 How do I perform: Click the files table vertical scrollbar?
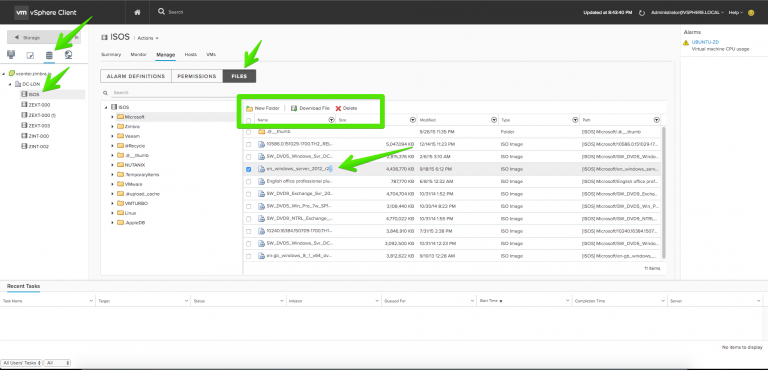[663, 192]
